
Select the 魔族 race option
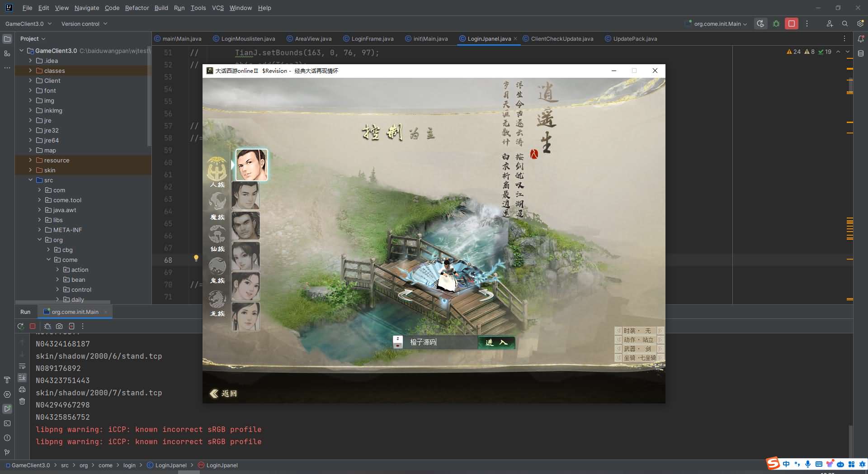pos(217,206)
